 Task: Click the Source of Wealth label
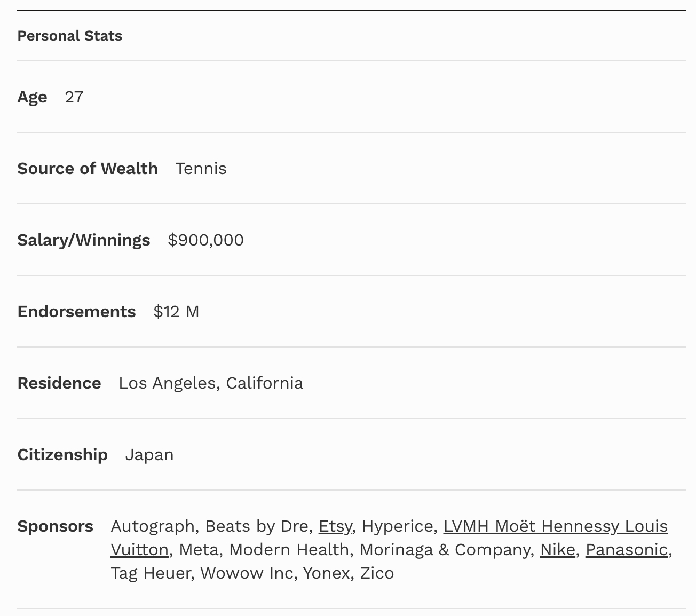tap(88, 169)
